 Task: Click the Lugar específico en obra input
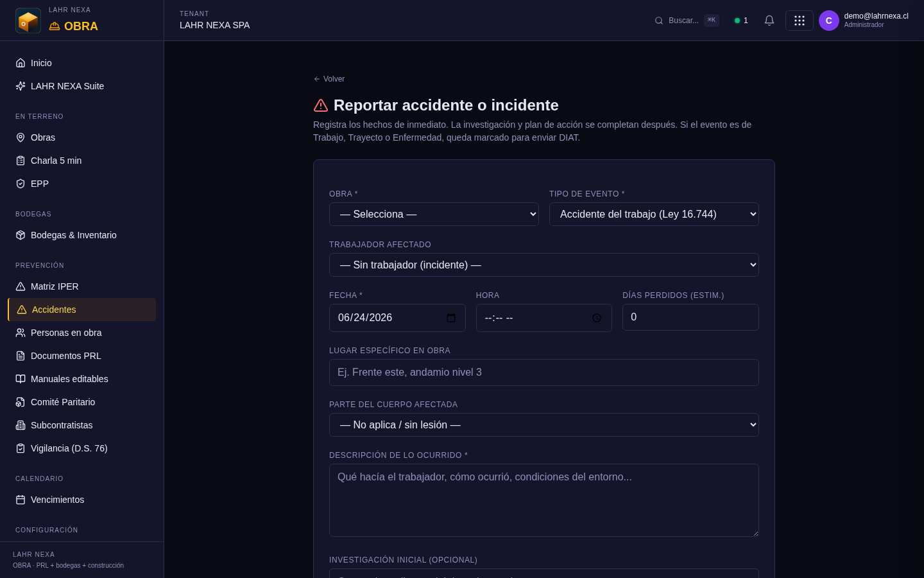click(544, 372)
